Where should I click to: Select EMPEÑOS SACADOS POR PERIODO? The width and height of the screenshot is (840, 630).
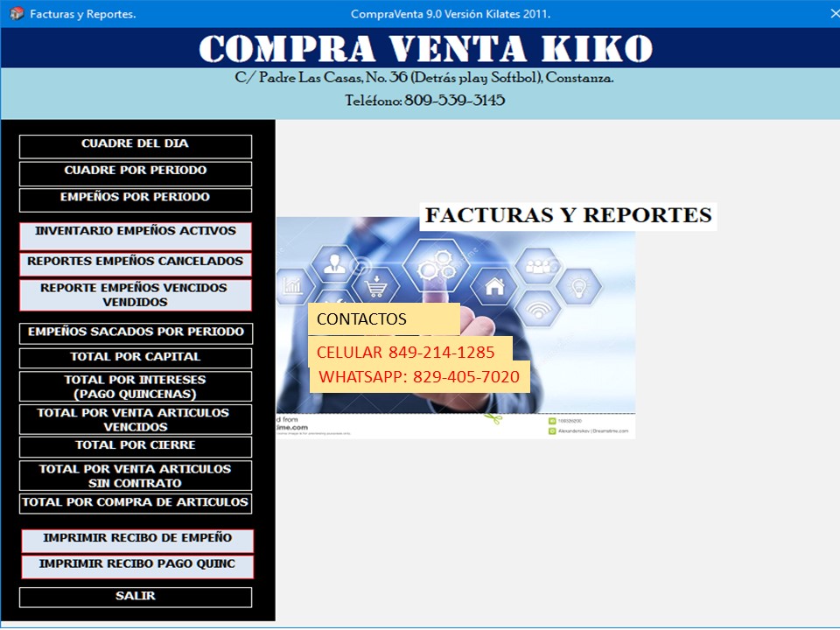tap(136, 333)
